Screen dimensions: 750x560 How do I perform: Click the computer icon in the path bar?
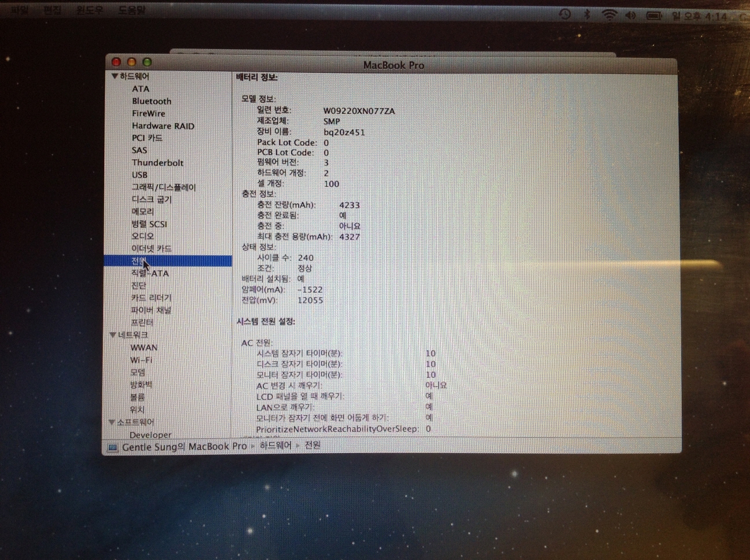tap(113, 447)
